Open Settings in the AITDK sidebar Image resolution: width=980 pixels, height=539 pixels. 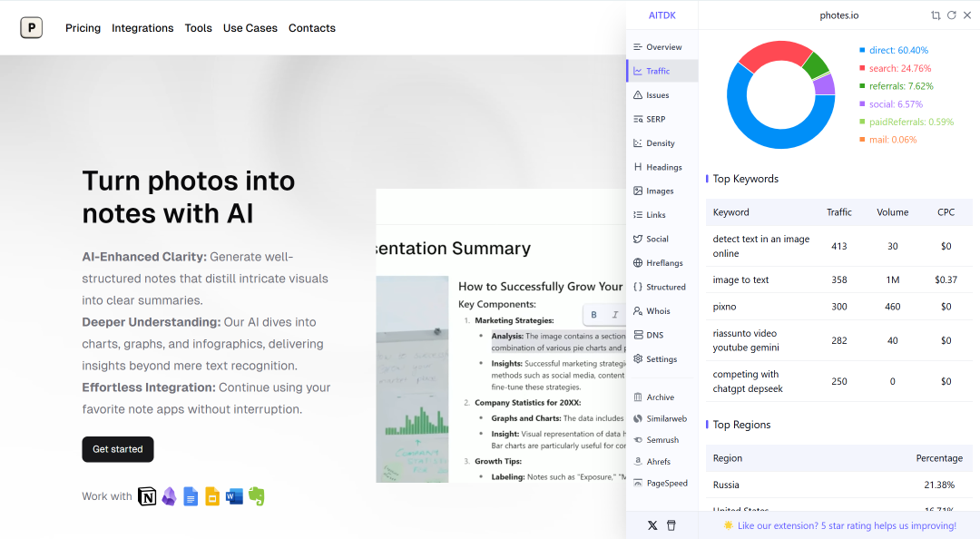point(661,359)
